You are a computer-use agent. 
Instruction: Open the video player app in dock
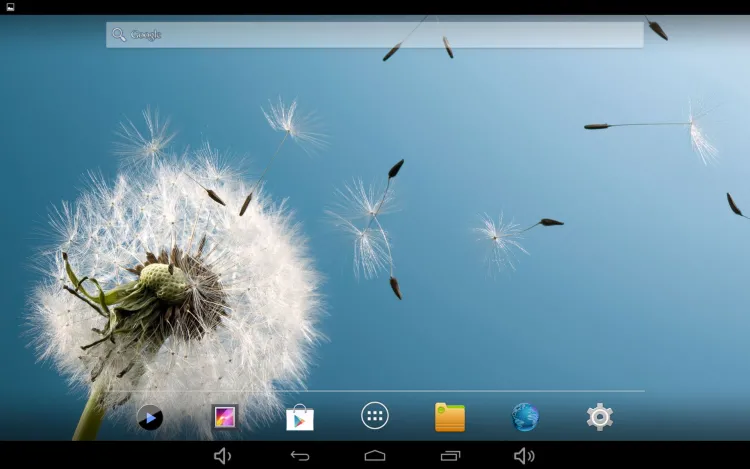[150, 417]
